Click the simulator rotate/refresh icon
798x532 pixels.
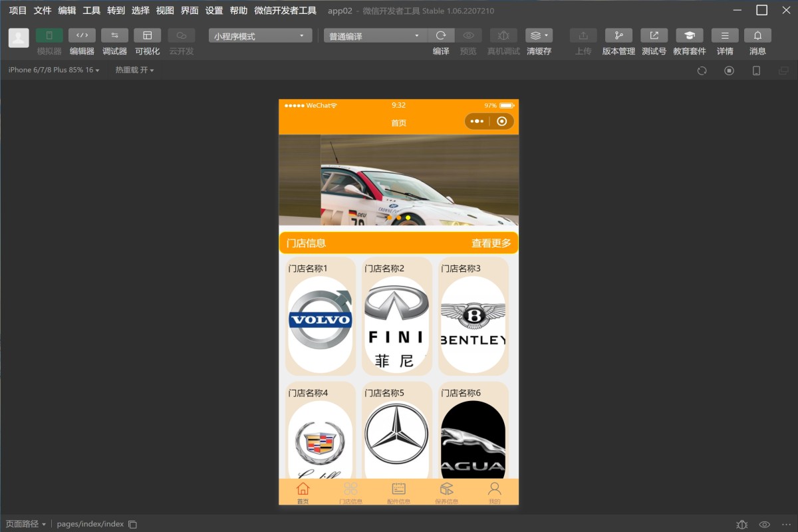(702, 70)
